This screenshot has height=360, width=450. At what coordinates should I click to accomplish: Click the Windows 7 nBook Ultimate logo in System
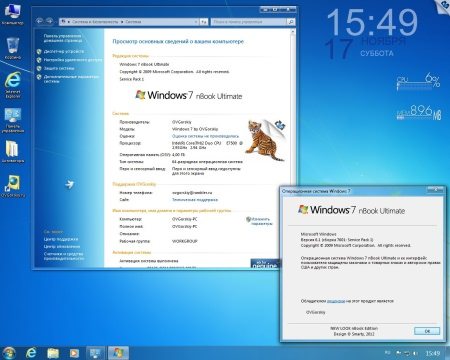click(x=189, y=95)
